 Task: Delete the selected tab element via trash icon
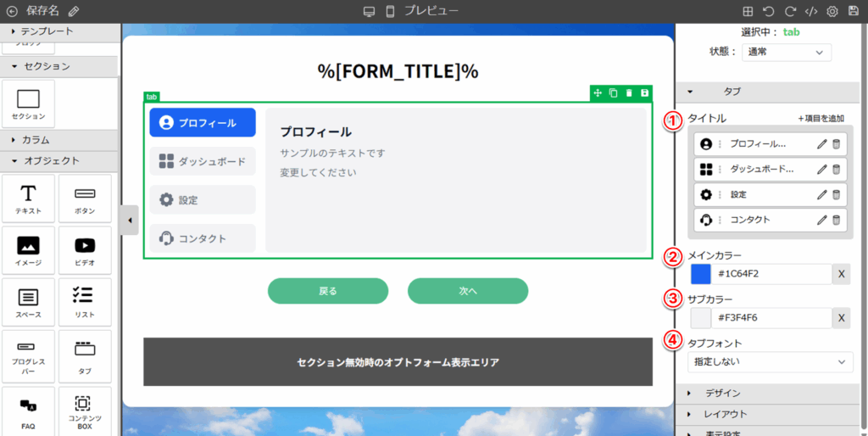click(629, 92)
